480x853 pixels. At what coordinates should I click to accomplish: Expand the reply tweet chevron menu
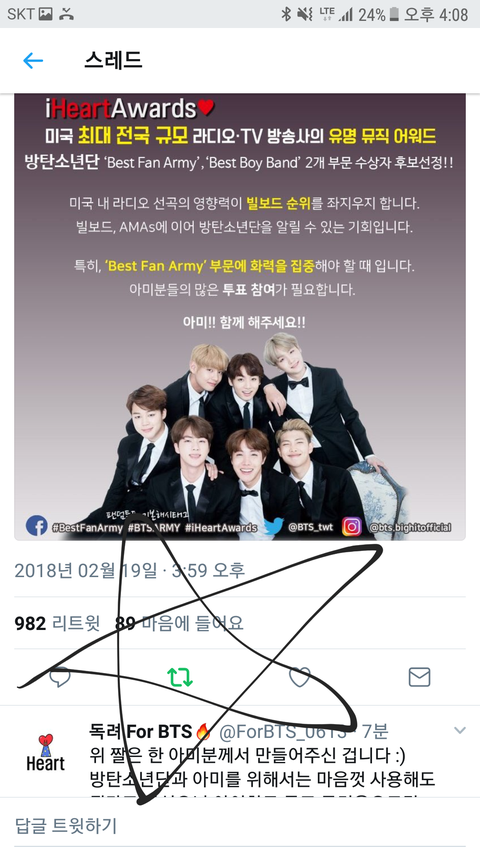click(x=460, y=731)
